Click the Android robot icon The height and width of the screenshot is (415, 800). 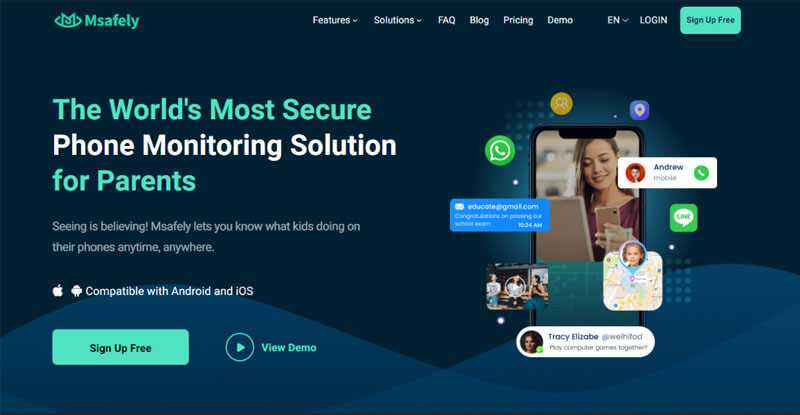[77, 291]
